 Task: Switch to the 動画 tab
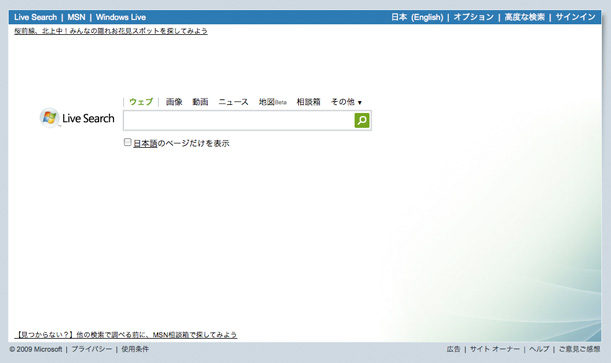pyautogui.click(x=200, y=102)
